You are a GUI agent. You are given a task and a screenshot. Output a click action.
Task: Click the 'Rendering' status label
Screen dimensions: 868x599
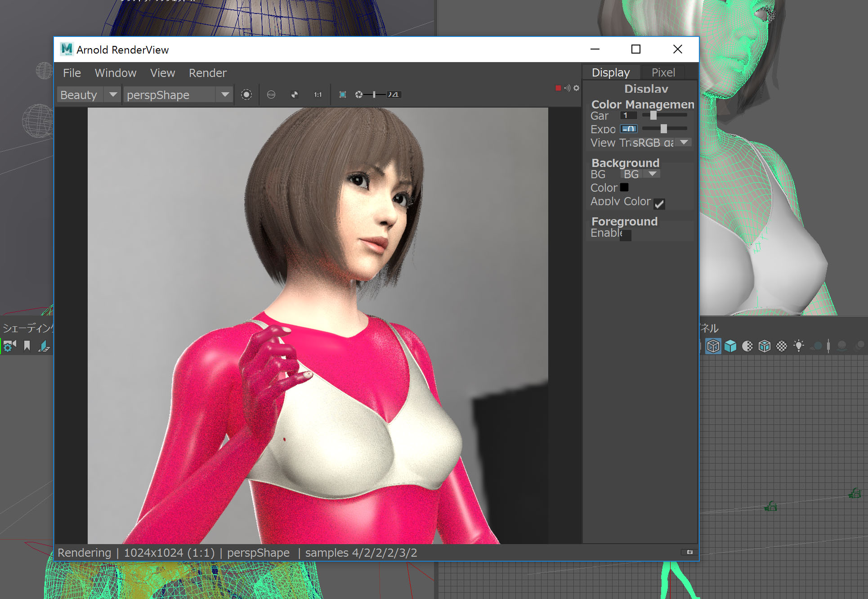84,553
